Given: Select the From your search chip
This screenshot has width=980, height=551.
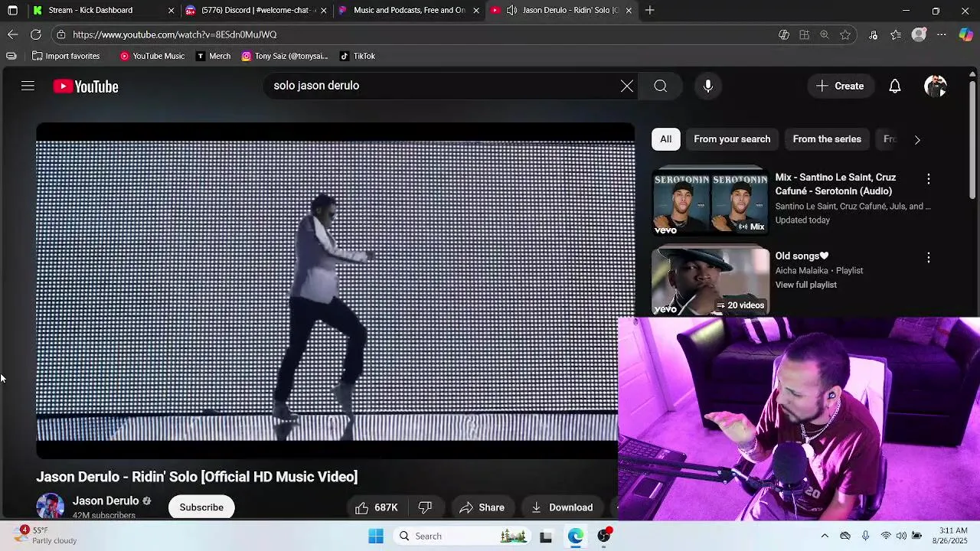Looking at the screenshot, I should pos(732,139).
